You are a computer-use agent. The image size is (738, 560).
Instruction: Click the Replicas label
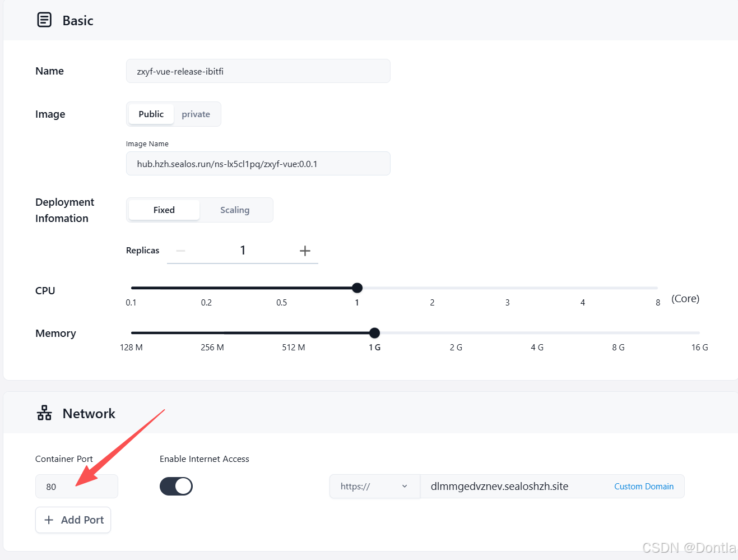142,250
